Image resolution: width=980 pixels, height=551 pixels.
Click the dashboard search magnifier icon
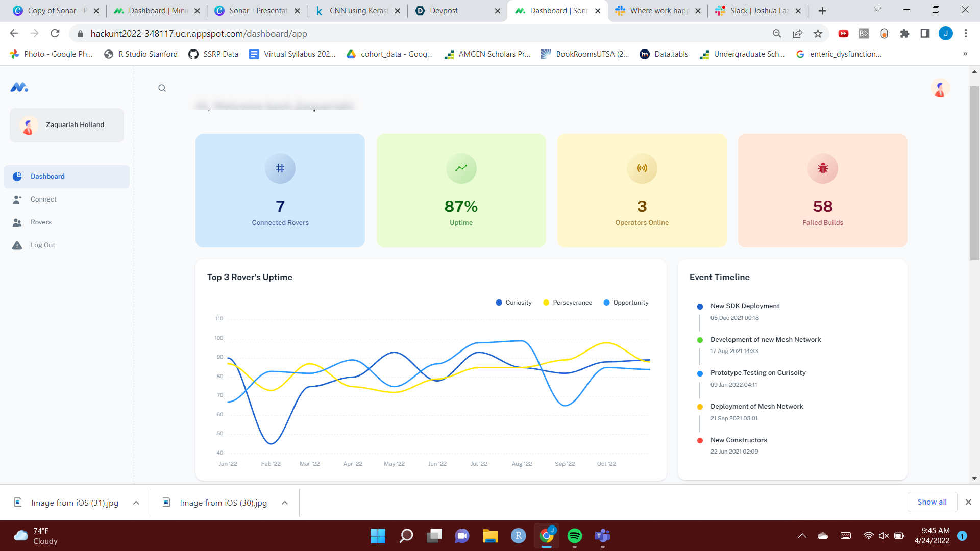[x=162, y=88]
